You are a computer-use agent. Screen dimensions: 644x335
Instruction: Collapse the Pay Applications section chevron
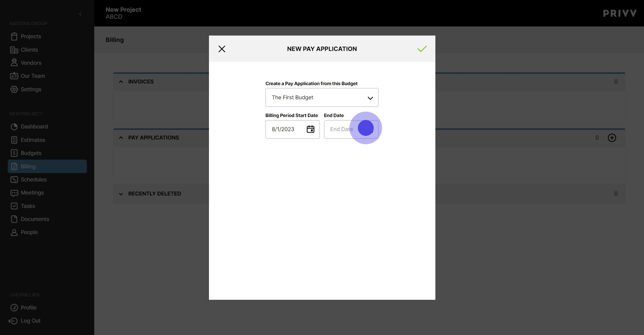pos(121,138)
